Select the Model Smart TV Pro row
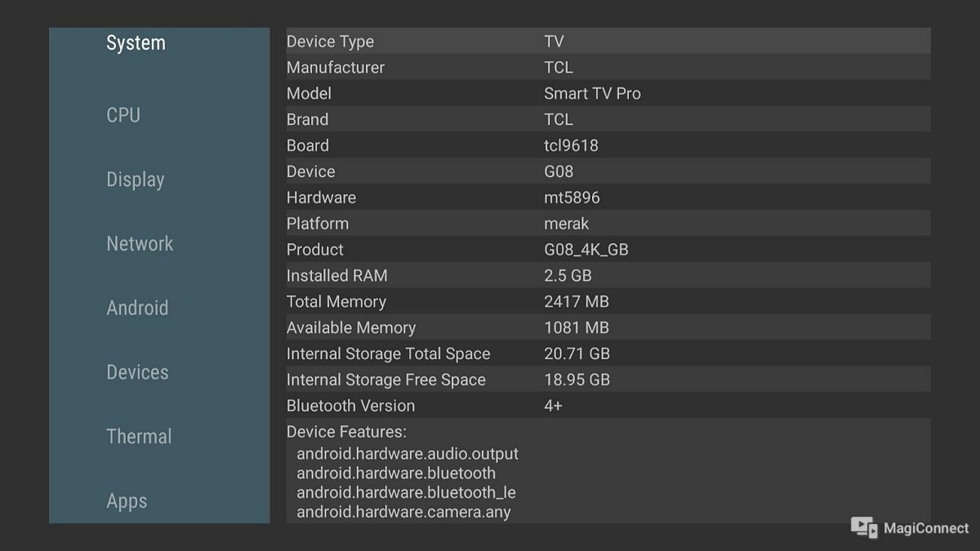 [x=608, y=94]
